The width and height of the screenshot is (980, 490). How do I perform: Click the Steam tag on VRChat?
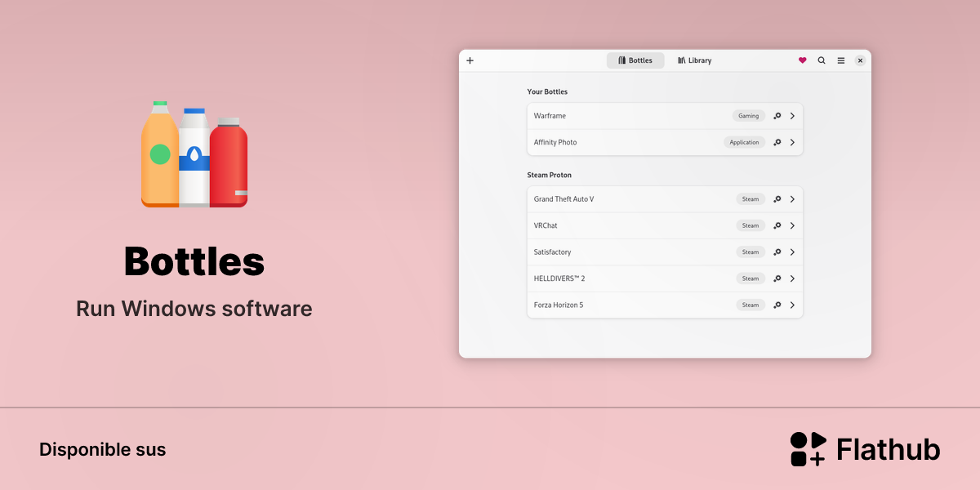pyautogui.click(x=751, y=225)
